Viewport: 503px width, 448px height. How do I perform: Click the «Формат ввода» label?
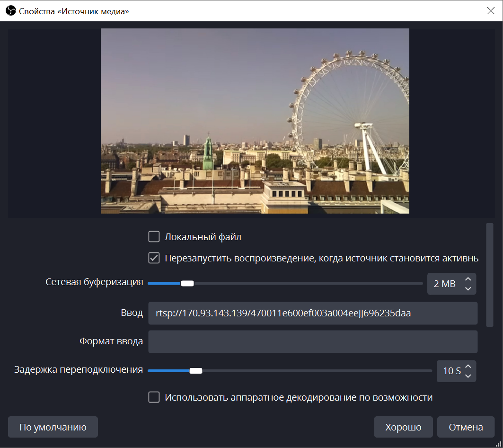pyautogui.click(x=111, y=341)
